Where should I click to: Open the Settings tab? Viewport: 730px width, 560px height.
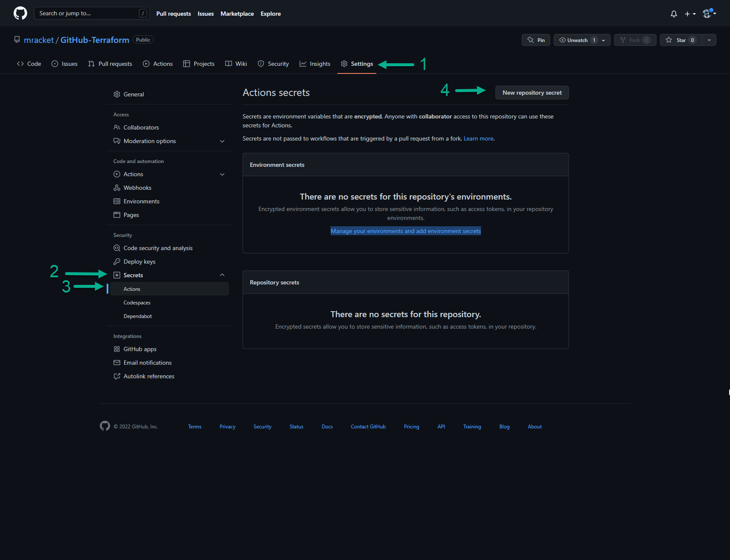pyautogui.click(x=357, y=64)
